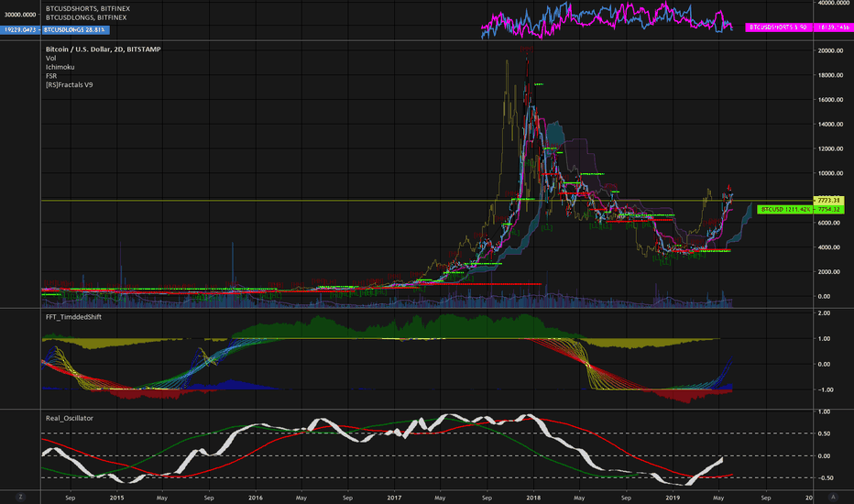The height and width of the screenshot is (504, 854).
Task: Click the 2019 label on time axis
Action: click(x=673, y=498)
